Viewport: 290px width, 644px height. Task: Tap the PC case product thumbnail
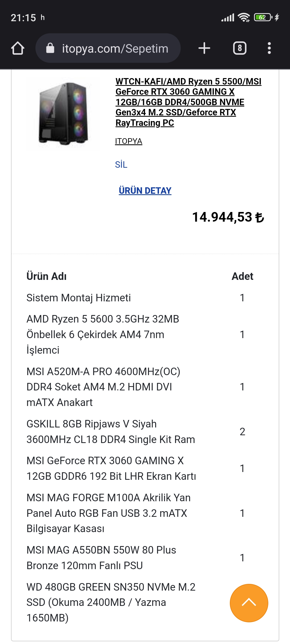tap(64, 113)
